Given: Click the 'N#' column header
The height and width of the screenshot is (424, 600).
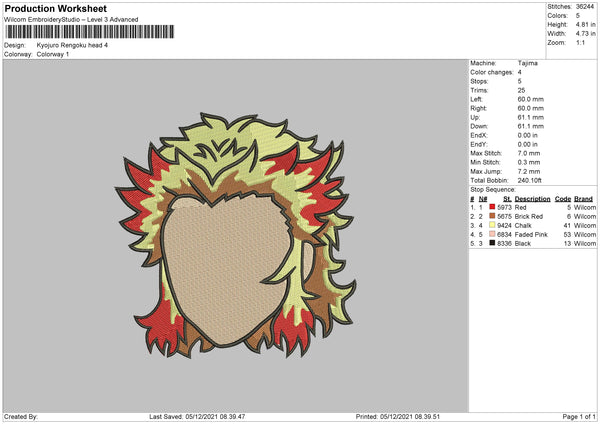Looking at the screenshot, I should point(483,199).
